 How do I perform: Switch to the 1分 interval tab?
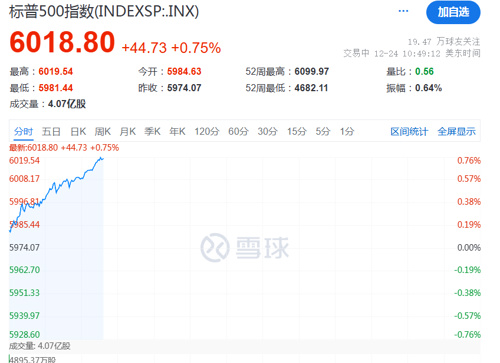347,131
